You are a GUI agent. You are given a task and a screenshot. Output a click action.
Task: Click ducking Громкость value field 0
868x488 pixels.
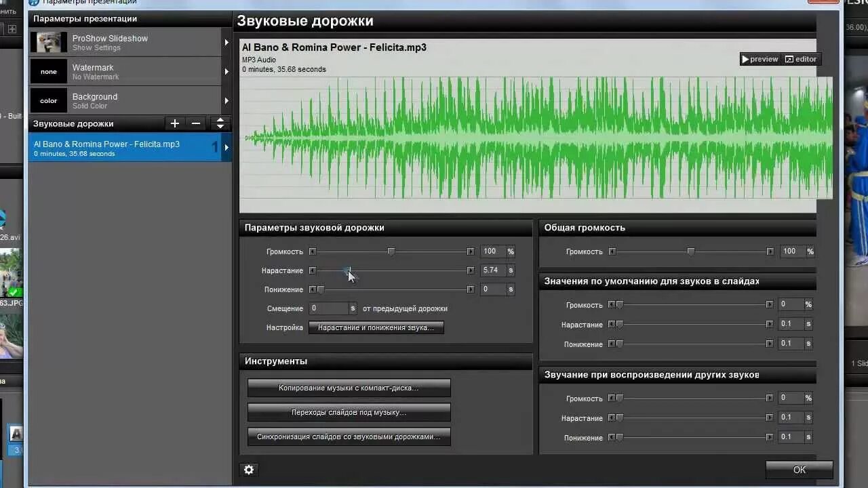[x=791, y=399]
